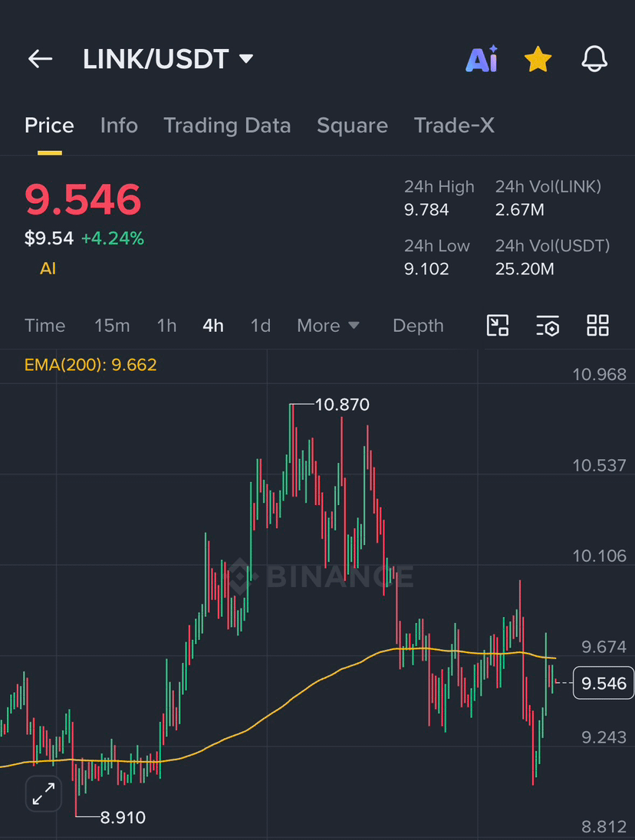635x840 pixels.
Task: Tap the +4.24% change value
Action: 113,238
